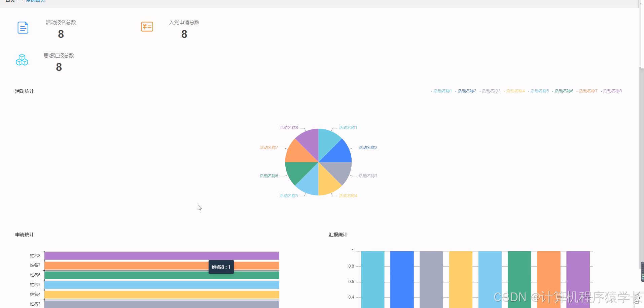Click the document icon for 活动报名总数
This screenshot has width=644, height=308.
click(x=23, y=28)
